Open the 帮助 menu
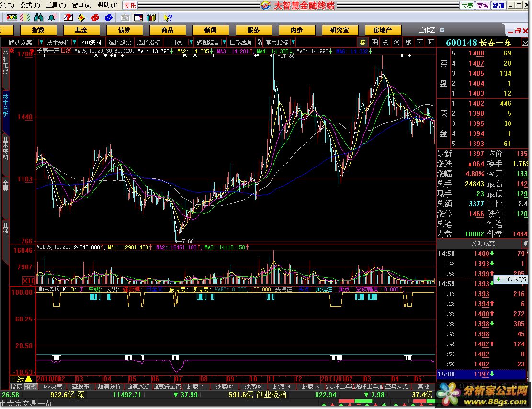The height and width of the screenshot is (409, 532). point(108,5)
